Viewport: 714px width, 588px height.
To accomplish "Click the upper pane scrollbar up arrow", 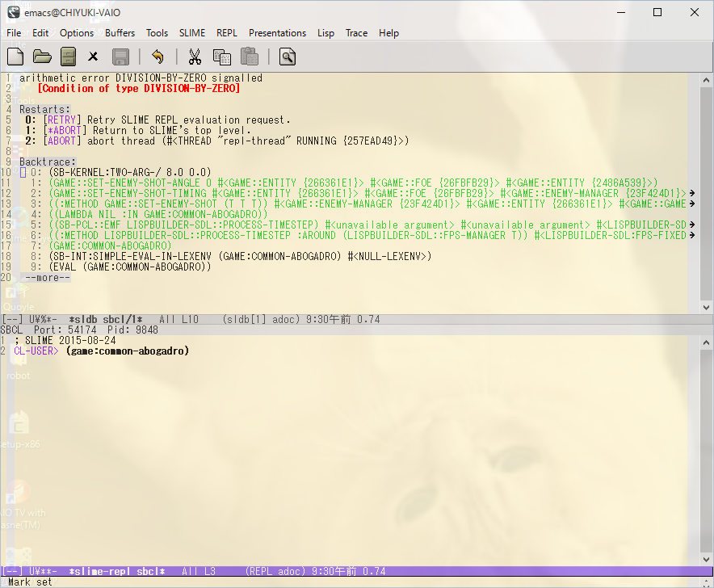I will click(x=706, y=80).
